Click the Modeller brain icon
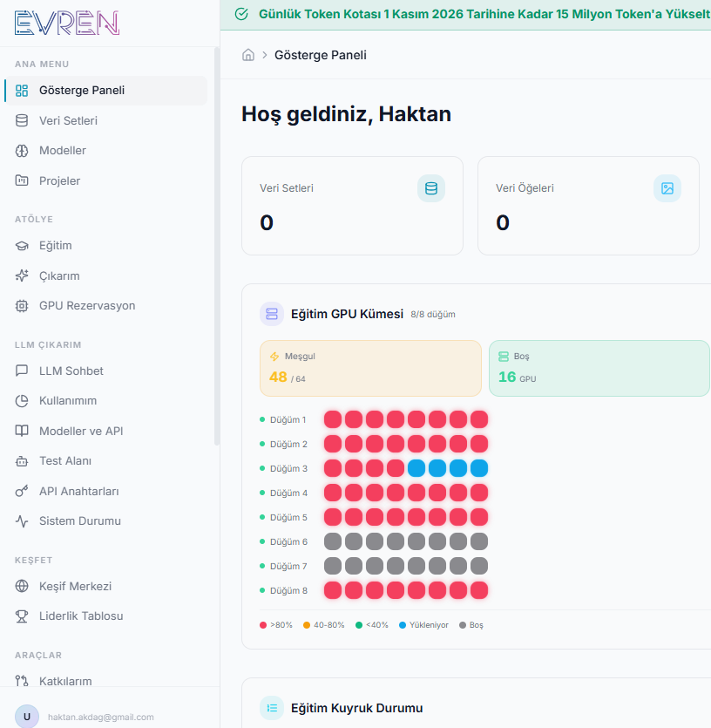The height and width of the screenshot is (728, 711). click(x=22, y=151)
